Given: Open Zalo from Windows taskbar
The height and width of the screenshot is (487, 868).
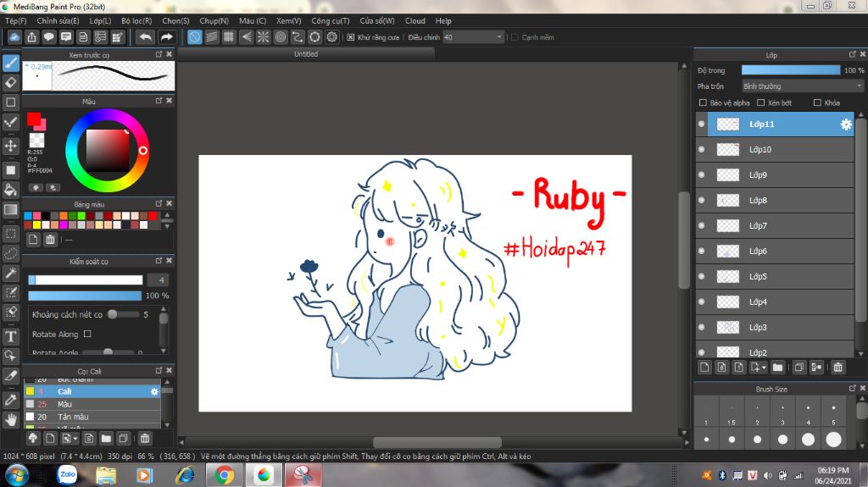Looking at the screenshot, I should pos(67,475).
